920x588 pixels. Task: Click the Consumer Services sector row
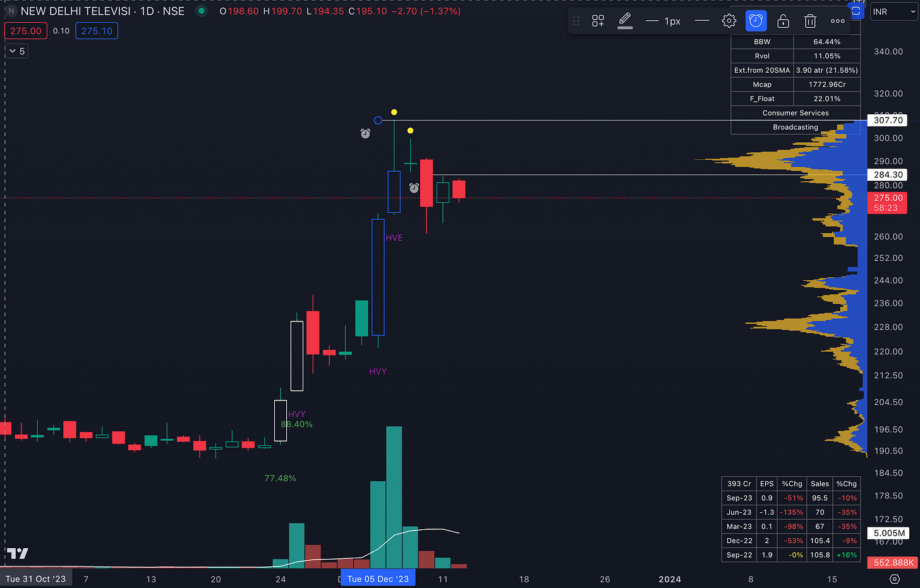(x=796, y=112)
